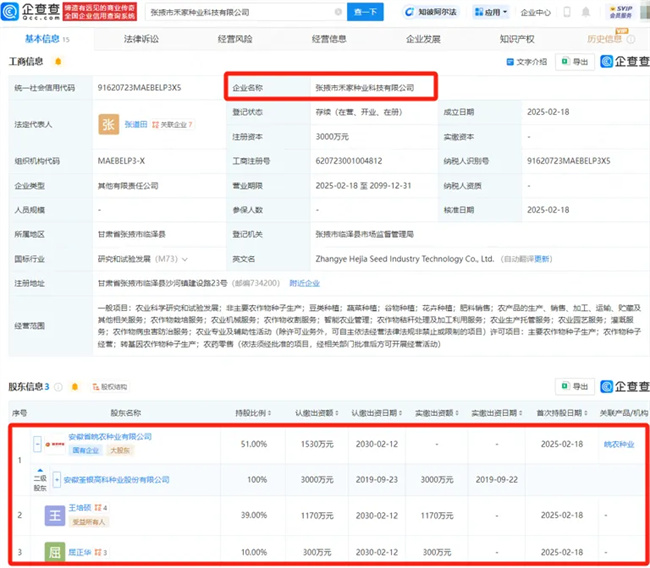Open 安徽荃银高科种业股份有限公司 shareholder link
The image size is (650, 568).
coord(117,479)
